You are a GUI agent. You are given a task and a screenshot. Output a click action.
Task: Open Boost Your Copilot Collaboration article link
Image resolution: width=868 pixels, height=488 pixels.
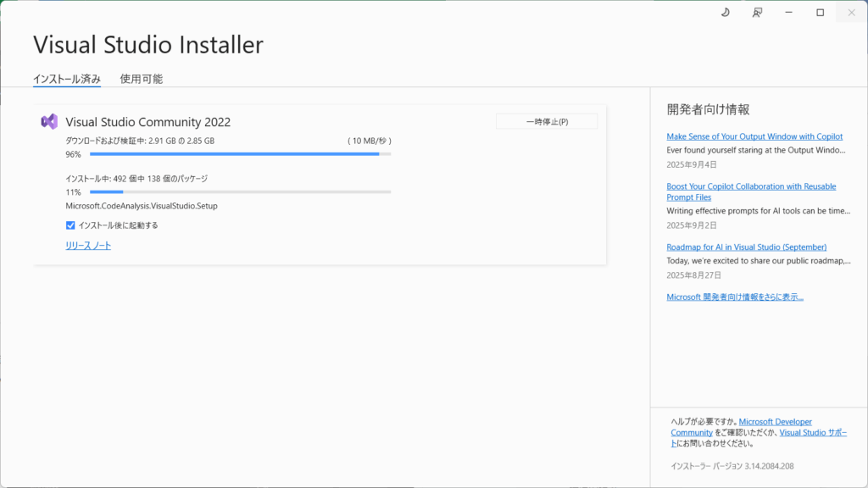tap(751, 191)
